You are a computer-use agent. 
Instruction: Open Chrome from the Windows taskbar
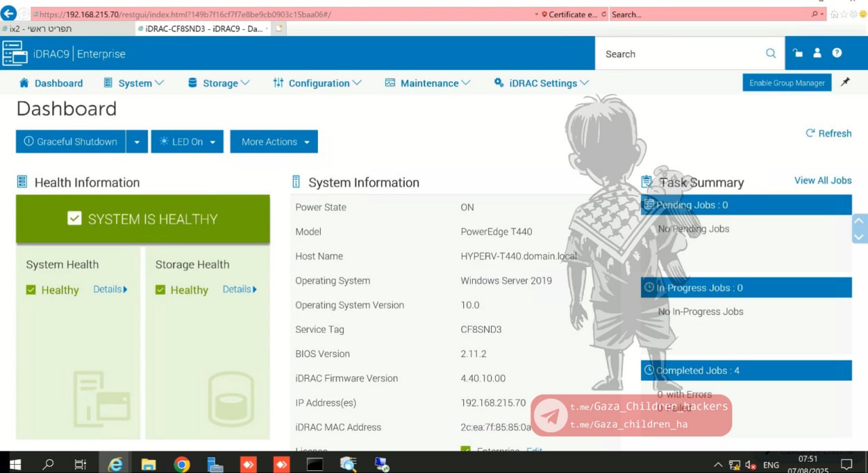(182, 464)
